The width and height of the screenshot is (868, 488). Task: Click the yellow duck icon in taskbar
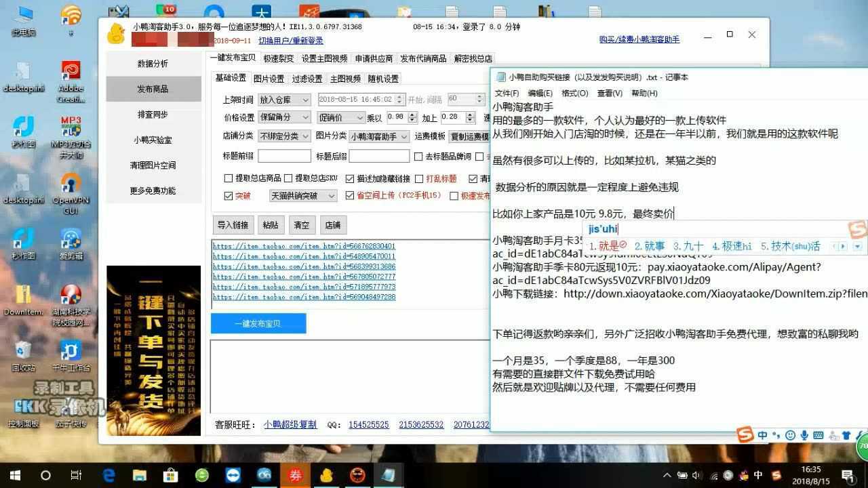[327, 475]
